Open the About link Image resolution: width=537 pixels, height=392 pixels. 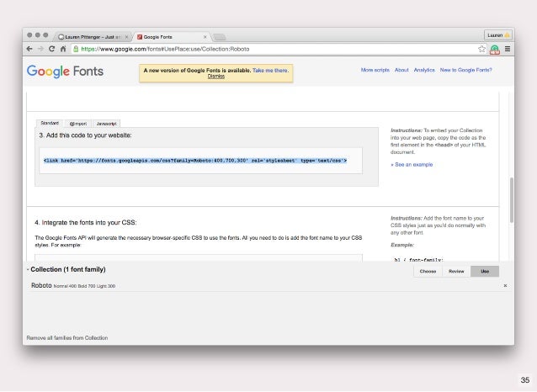401,70
